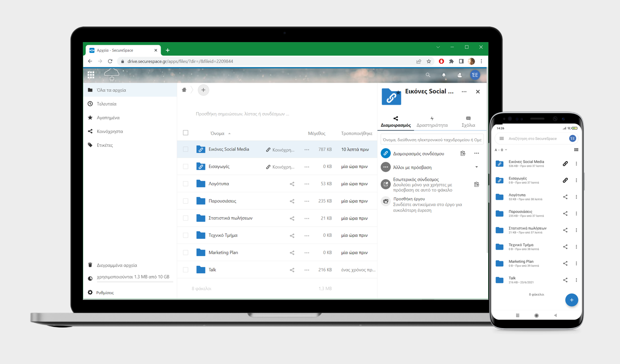Check the Εισαγωγές row checkbox
The height and width of the screenshot is (364, 620).
click(x=186, y=167)
